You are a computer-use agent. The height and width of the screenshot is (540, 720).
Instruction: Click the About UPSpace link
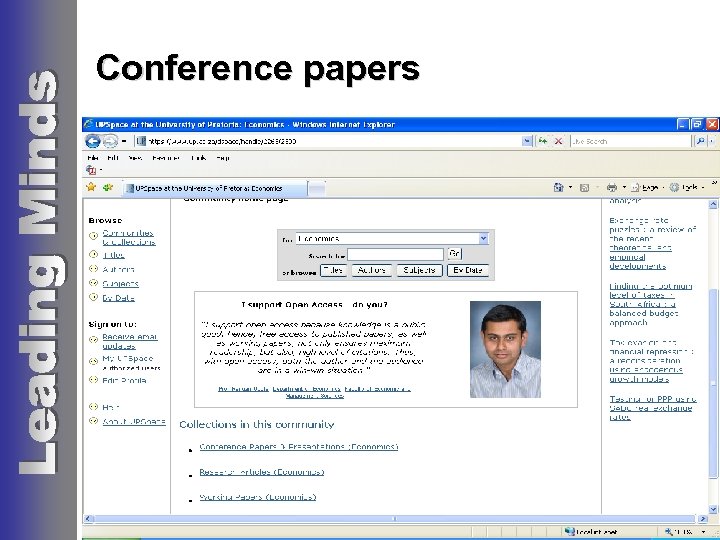[134, 422]
